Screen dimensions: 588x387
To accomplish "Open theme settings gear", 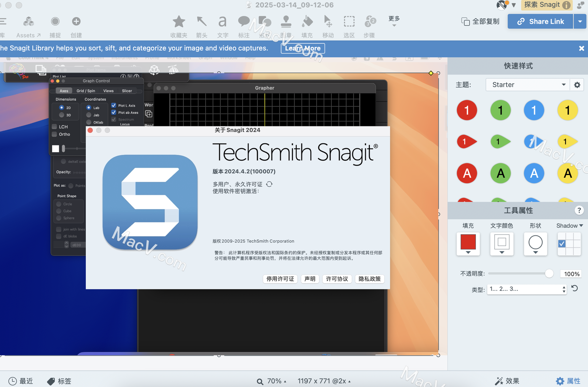I will [x=577, y=85].
